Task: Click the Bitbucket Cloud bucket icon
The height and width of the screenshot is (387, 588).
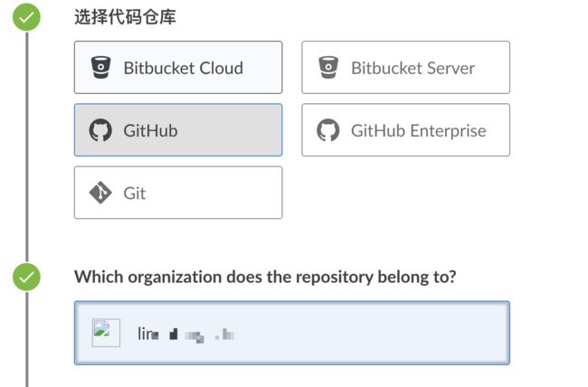Action: 101,68
